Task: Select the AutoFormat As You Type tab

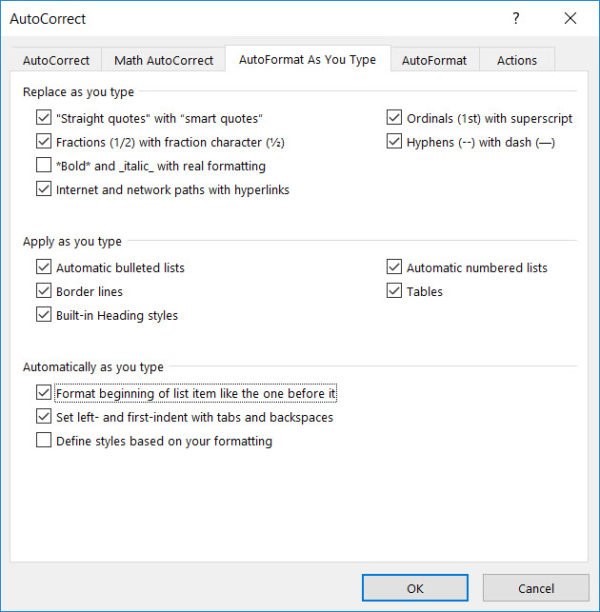Action: click(308, 59)
